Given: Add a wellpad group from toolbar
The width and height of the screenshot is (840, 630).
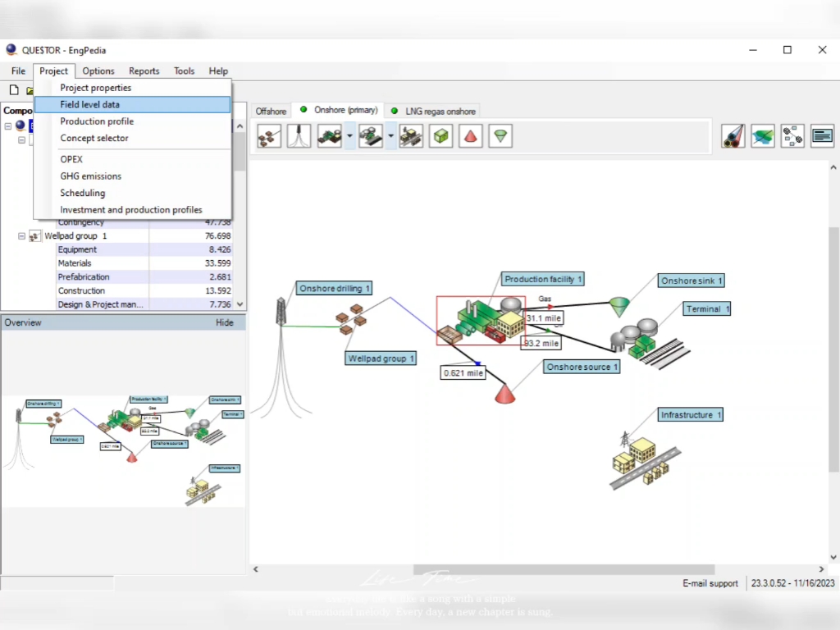Looking at the screenshot, I should pyautogui.click(x=269, y=136).
